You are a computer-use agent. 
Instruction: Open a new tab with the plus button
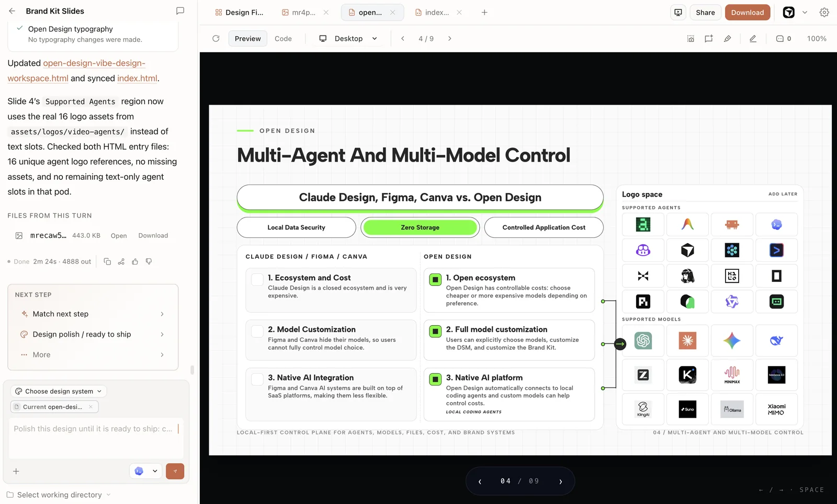coord(484,13)
